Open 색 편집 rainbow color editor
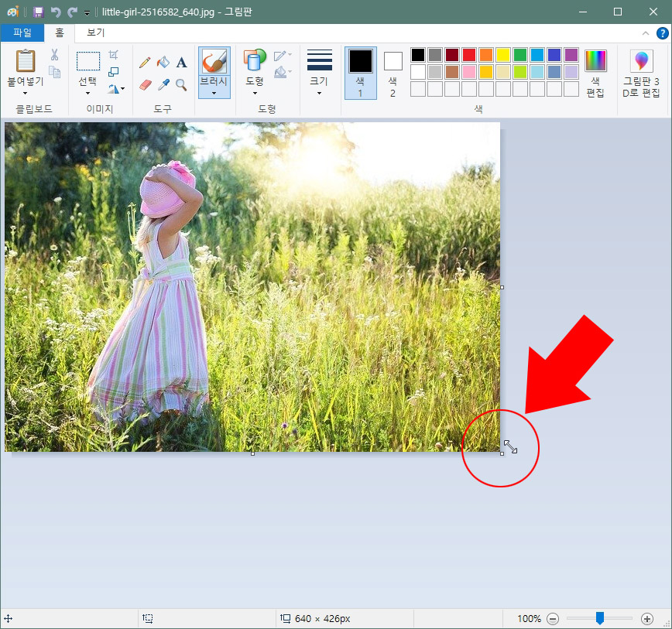The image size is (672, 629). (595, 60)
